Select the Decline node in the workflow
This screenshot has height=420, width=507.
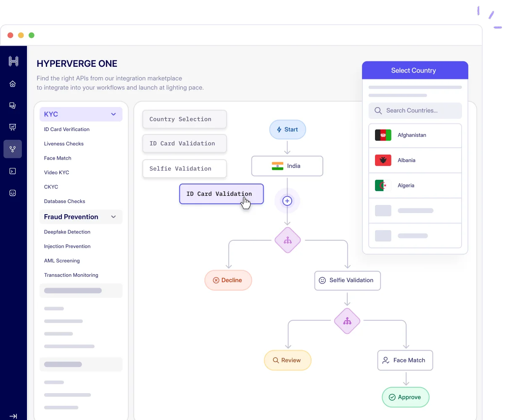click(228, 280)
